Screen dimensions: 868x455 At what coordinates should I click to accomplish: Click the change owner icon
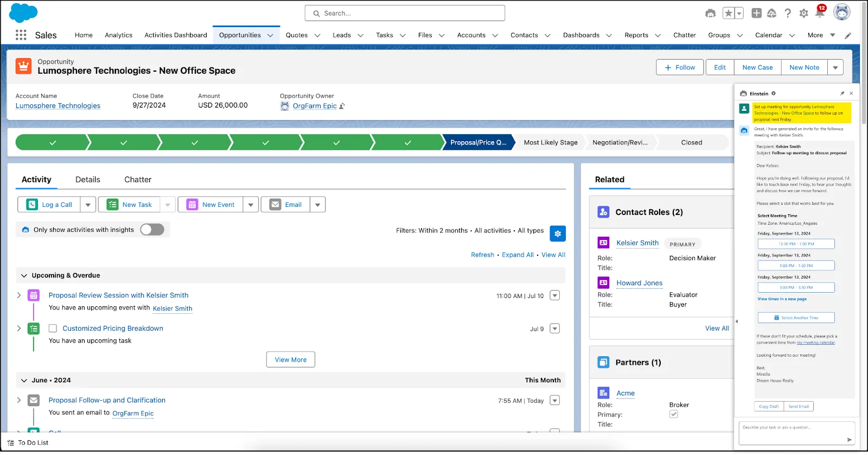click(342, 106)
